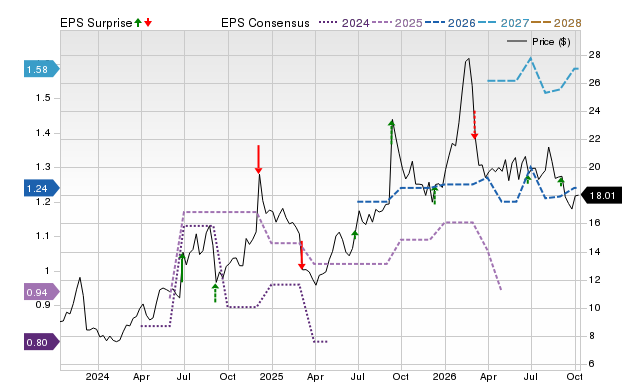The image size is (640, 382).
Task: Click green arrow in September 2026
Action: (x=561, y=182)
